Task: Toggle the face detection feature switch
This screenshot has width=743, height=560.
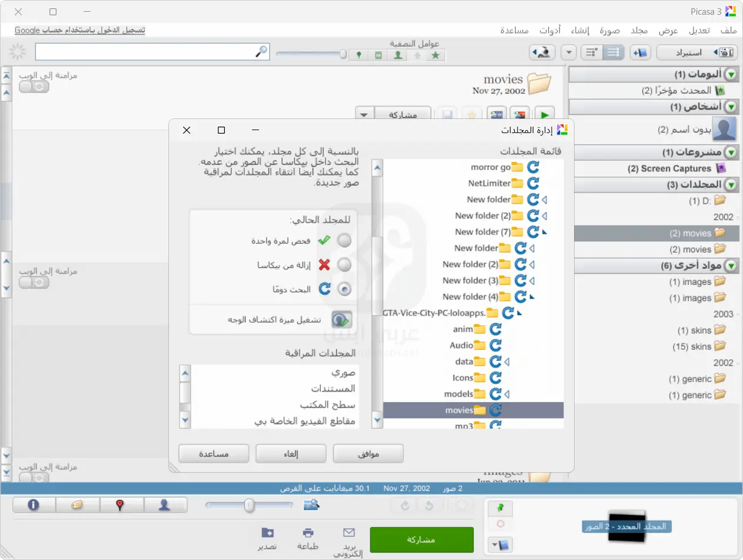Action: click(x=342, y=320)
